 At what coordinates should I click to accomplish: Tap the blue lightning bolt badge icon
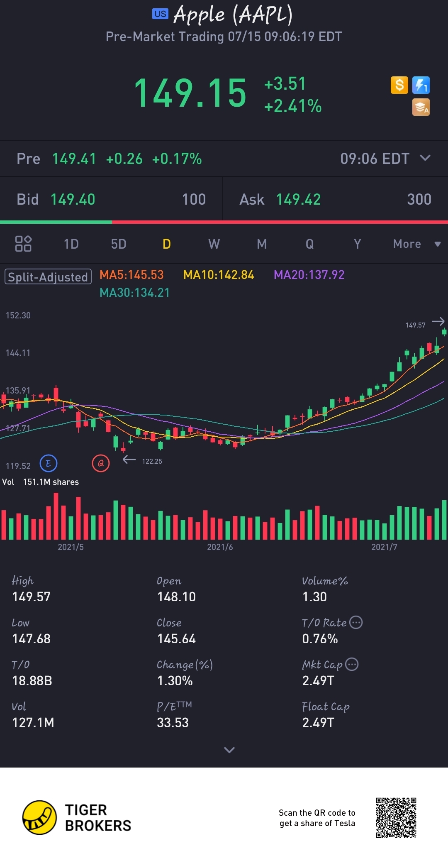click(421, 85)
